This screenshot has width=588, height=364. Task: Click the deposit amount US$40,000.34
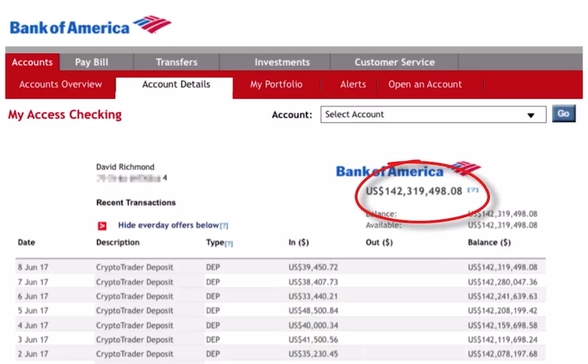pyautogui.click(x=313, y=325)
